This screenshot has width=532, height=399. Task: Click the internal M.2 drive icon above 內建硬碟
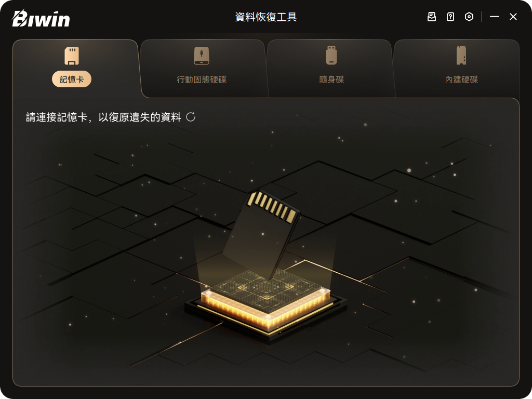[x=461, y=55]
